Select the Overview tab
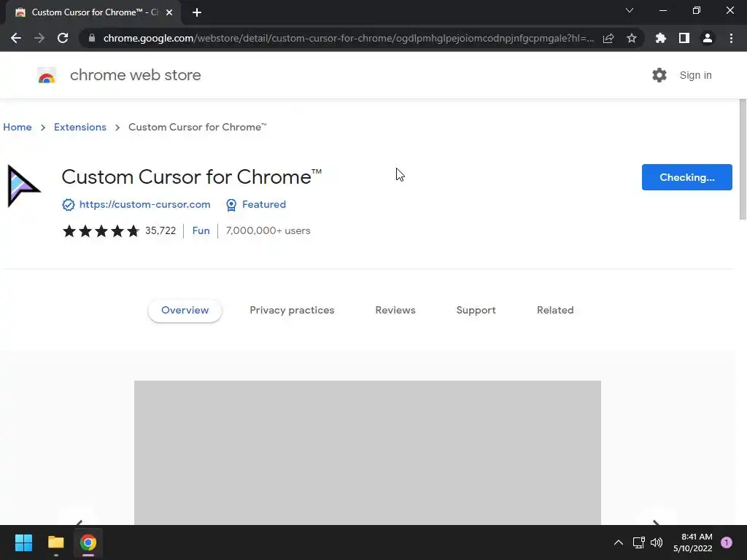This screenshot has width=747, height=560. pyautogui.click(x=185, y=310)
